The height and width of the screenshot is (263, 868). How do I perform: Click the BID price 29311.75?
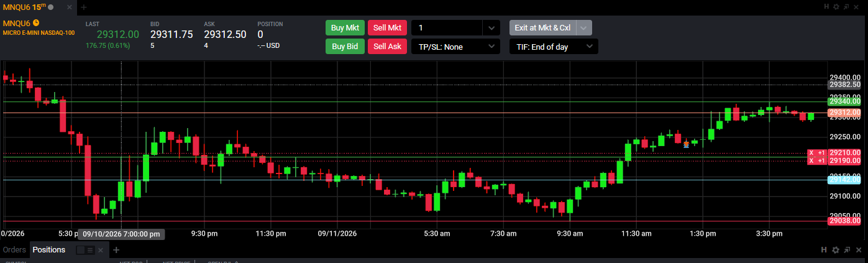pos(171,34)
